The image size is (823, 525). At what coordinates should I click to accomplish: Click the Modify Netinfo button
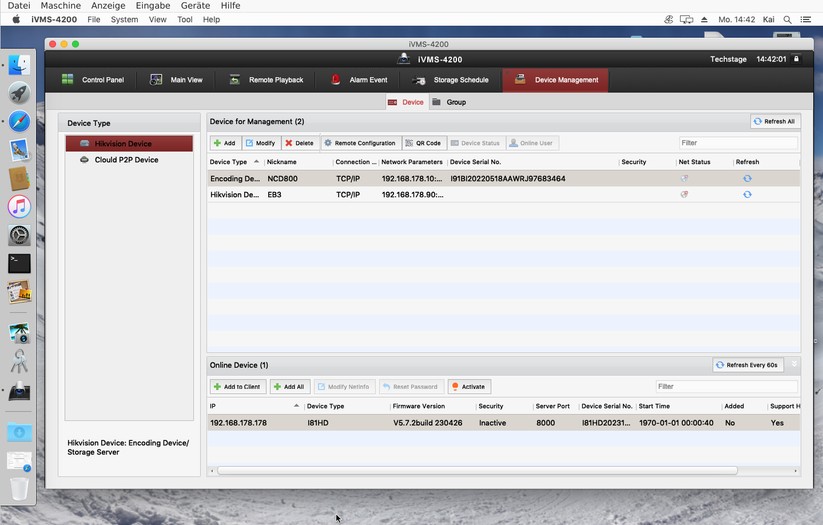344,386
